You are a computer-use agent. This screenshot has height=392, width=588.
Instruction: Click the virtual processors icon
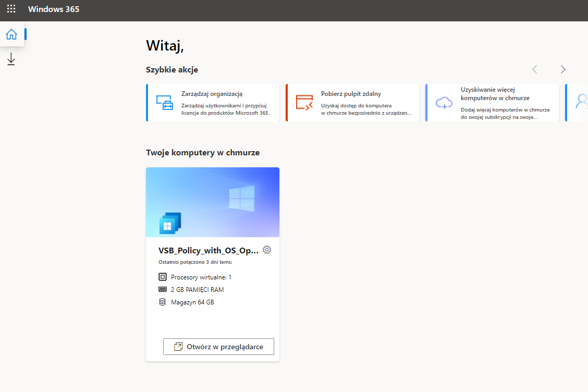point(162,277)
